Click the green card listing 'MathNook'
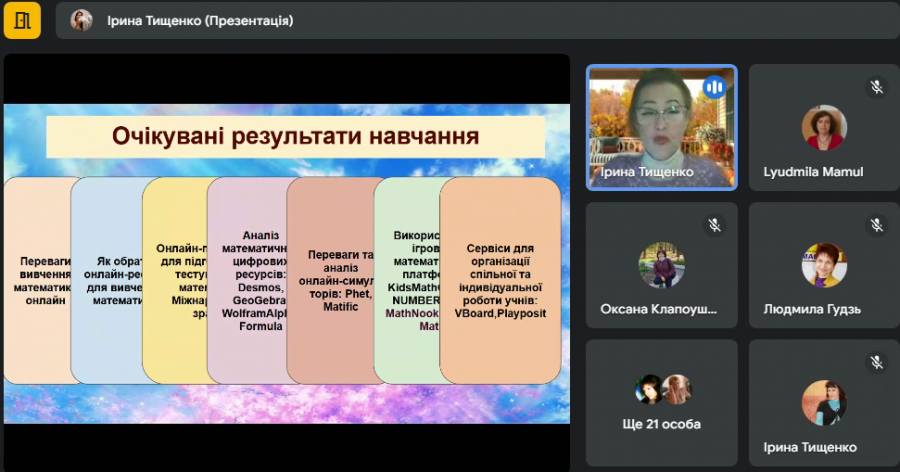 pyautogui.click(x=408, y=280)
